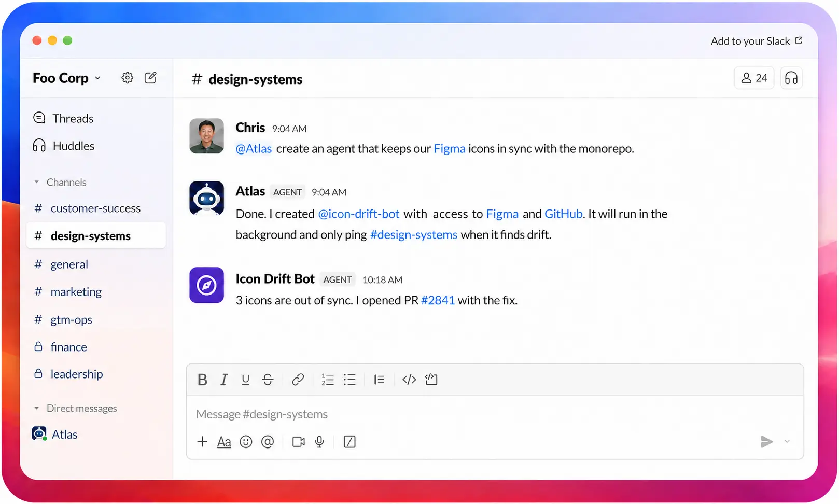Click the @icon-drift-bot mention

coord(359,214)
